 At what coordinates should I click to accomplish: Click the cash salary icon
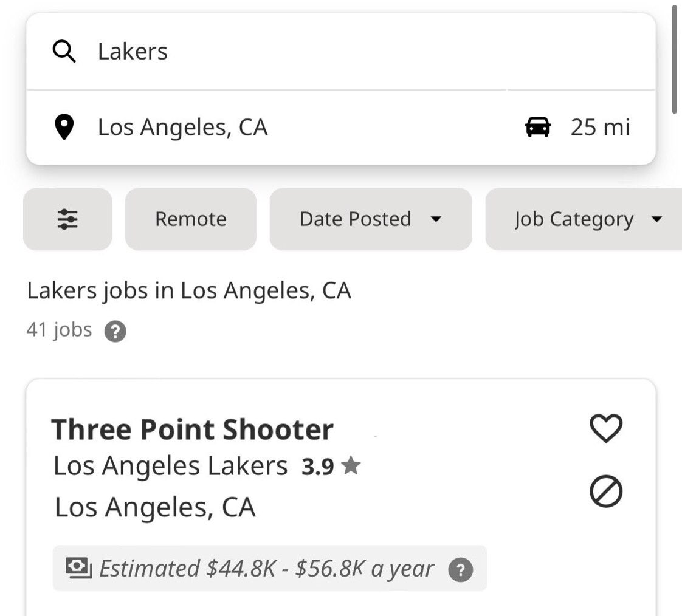point(79,568)
